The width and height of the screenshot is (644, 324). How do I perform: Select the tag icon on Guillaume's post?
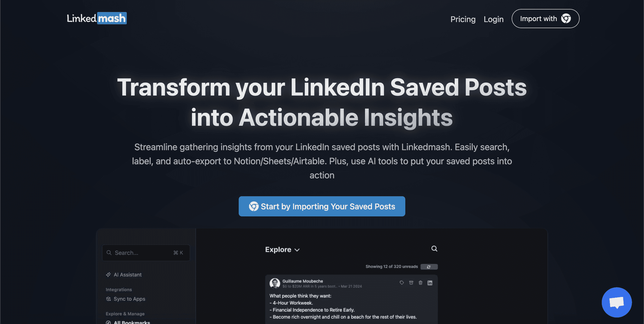click(402, 283)
